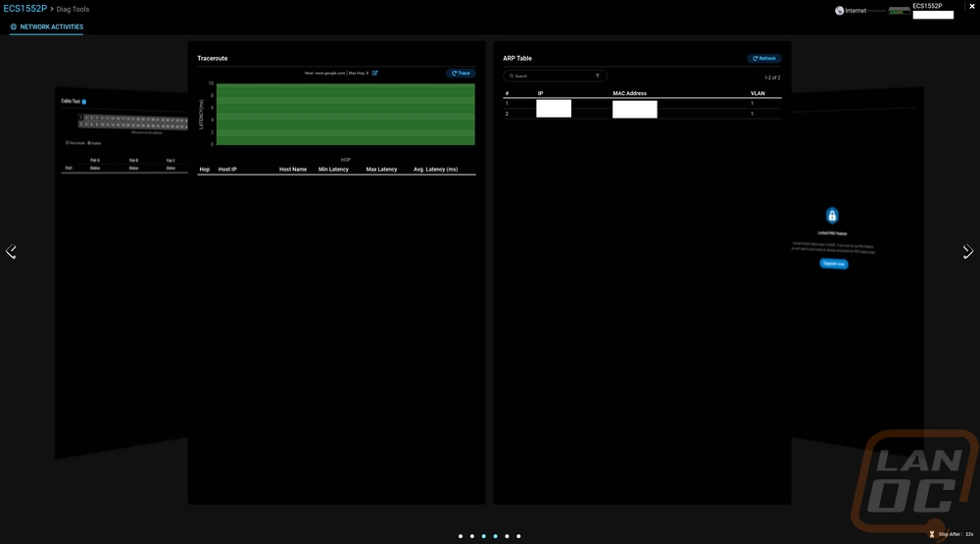Click the ECS1552P breadcrumb link

pos(25,9)
